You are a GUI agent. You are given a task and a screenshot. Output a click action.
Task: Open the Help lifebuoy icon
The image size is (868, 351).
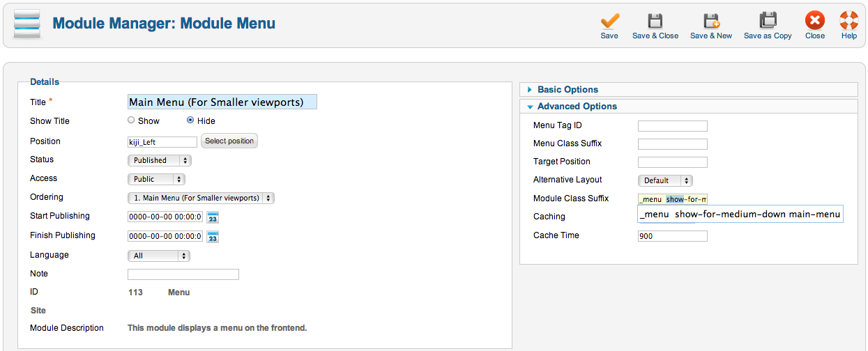[x=849, y=20]
